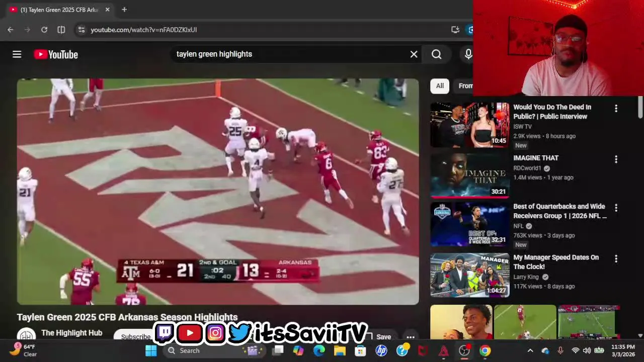Switch to Google Chrome on taskbar
Image resolution: width=644 pixels, height=362 pixels.
point(485,350)
